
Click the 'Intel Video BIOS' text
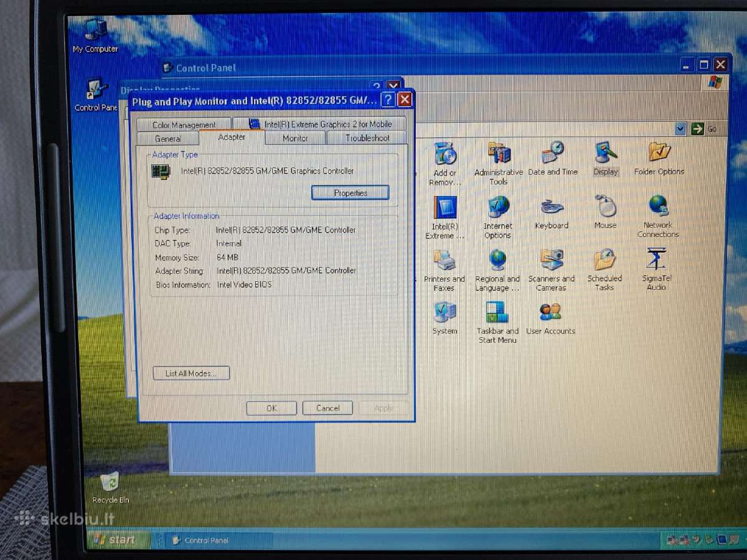point(244,284)
